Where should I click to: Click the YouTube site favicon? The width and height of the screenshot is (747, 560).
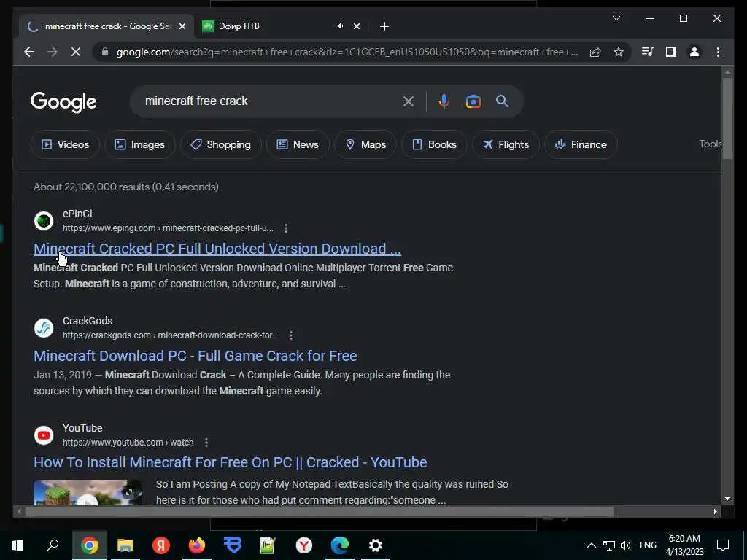44,435
